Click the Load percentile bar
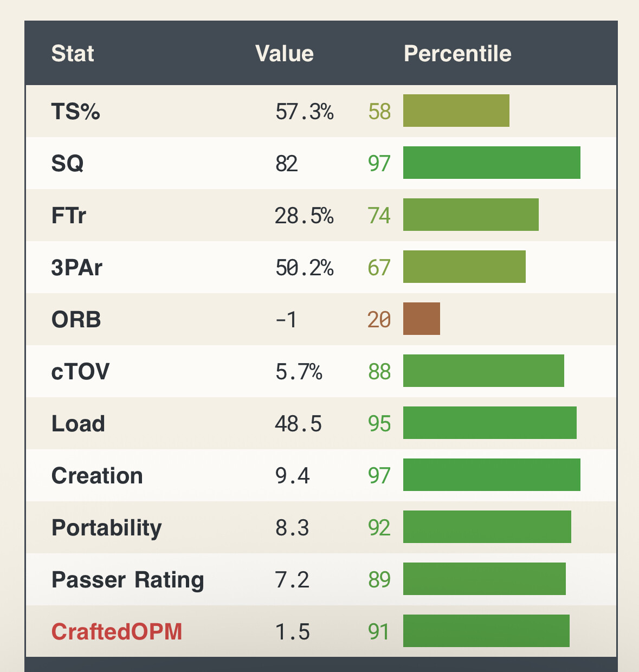The image size is (639, 672). 490,423
